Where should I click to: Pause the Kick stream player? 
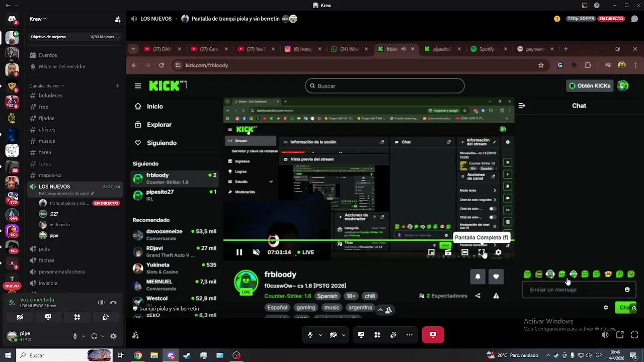(x=239, y=252)
